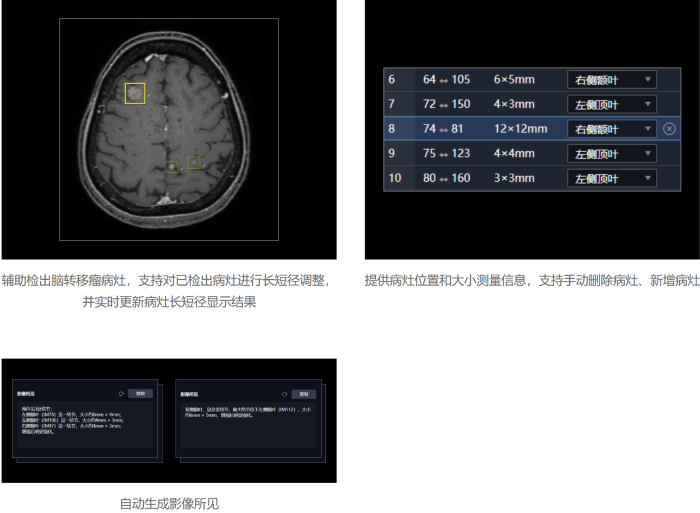Expand location dropdown for lesion row 10
This screenshot has width=700, height=513.
[611, 178]
